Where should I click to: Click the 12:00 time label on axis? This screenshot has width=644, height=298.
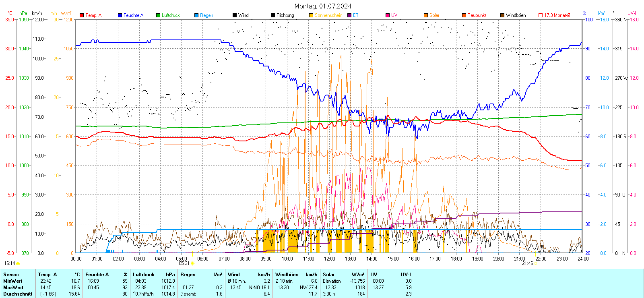pos(330,259)
